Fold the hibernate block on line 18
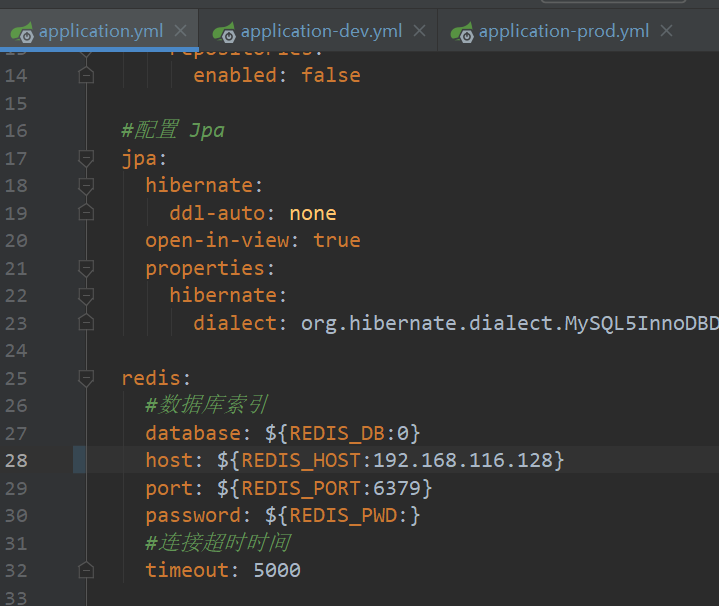 pyautogui.click(x=86, y=185)
